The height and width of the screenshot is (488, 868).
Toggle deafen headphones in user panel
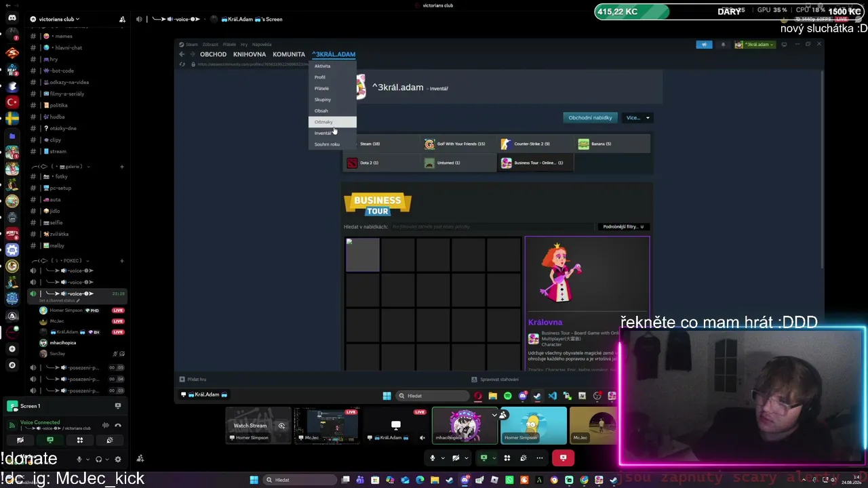click(x=99, y=459)
